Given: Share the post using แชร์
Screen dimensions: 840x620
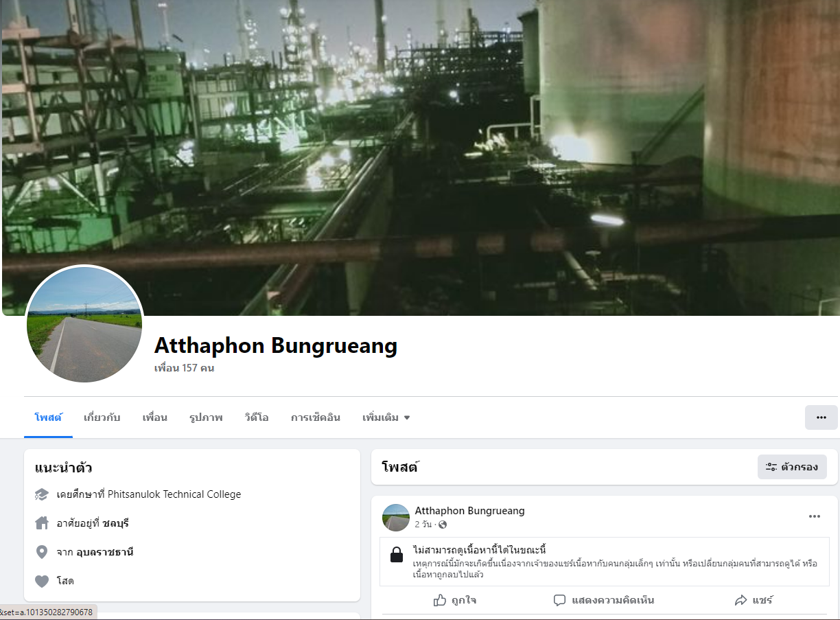Looking at the screenshot, I should click(754, 600).
